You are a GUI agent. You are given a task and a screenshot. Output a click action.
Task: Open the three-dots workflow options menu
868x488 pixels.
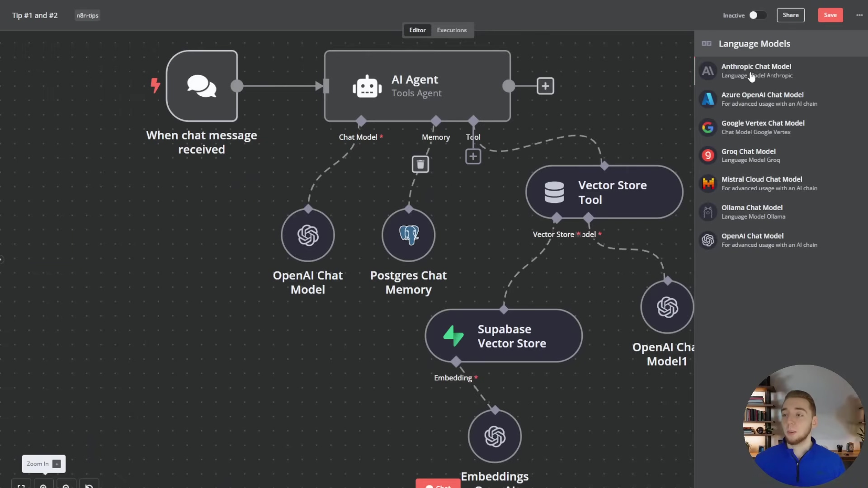(x=859, y=15)
